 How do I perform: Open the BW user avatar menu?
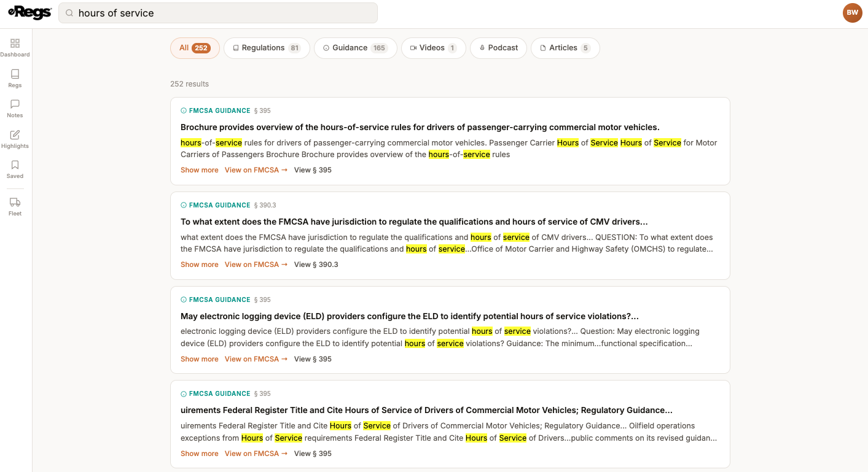tap(853, 13)
